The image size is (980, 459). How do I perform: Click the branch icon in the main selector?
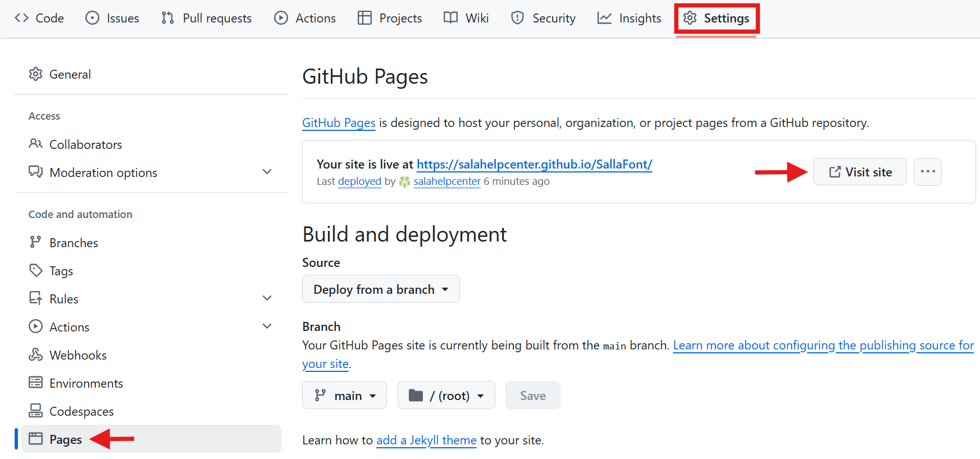pyautogui.click(x=320, y=396)
